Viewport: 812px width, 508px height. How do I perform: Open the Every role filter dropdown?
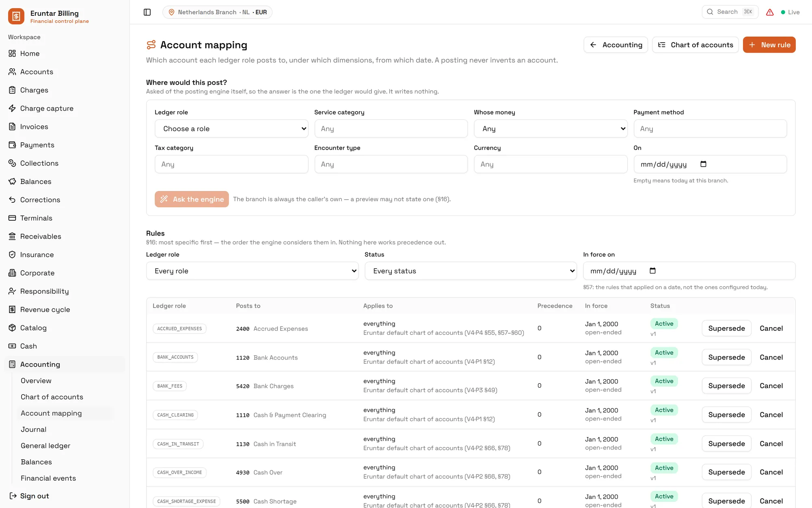click(252, 271)
